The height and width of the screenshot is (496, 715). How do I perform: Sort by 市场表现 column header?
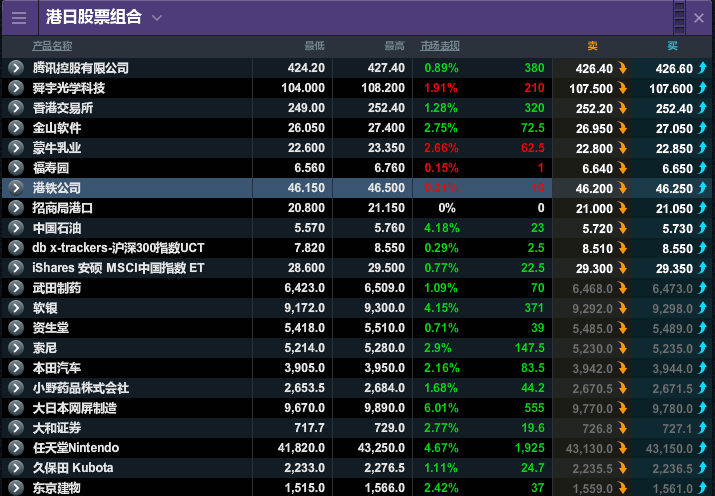coord(440,46)
